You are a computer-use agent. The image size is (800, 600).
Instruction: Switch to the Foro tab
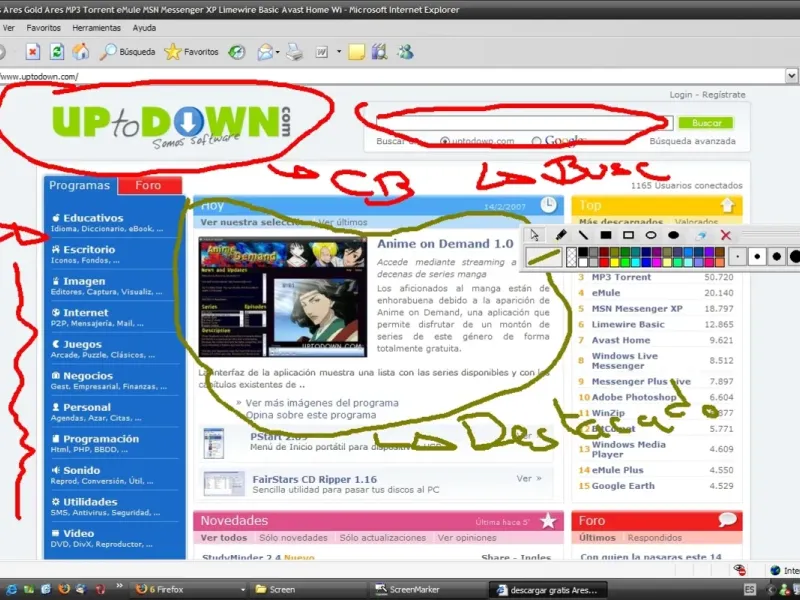(149, 185)
